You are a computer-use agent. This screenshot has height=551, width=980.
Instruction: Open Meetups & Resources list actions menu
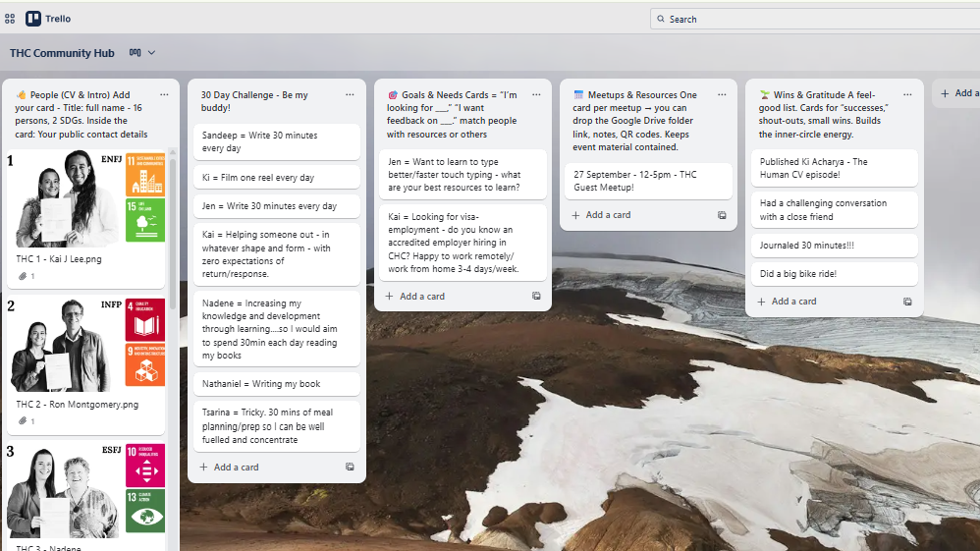click(x=722, y=95)
